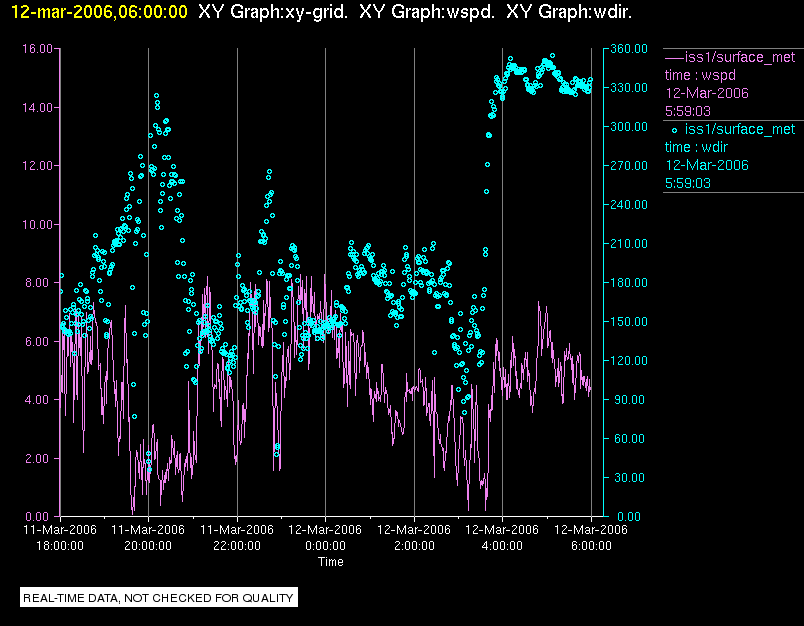Click the 'time : wdir' legend text
This screenshot has height=626, width=804.
pos(699,147)
